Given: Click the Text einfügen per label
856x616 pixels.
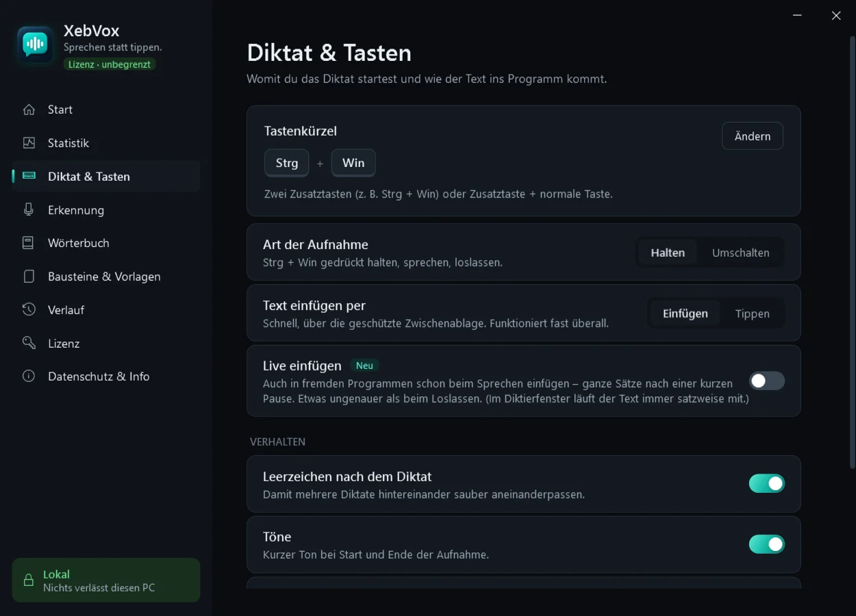Looking at the screenshot, I should tap(314, 305).
